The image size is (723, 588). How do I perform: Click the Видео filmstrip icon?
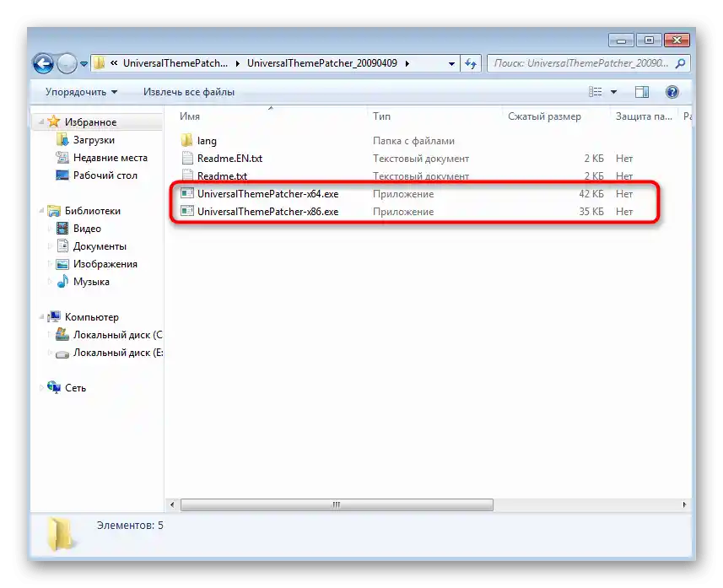[62, 229]
